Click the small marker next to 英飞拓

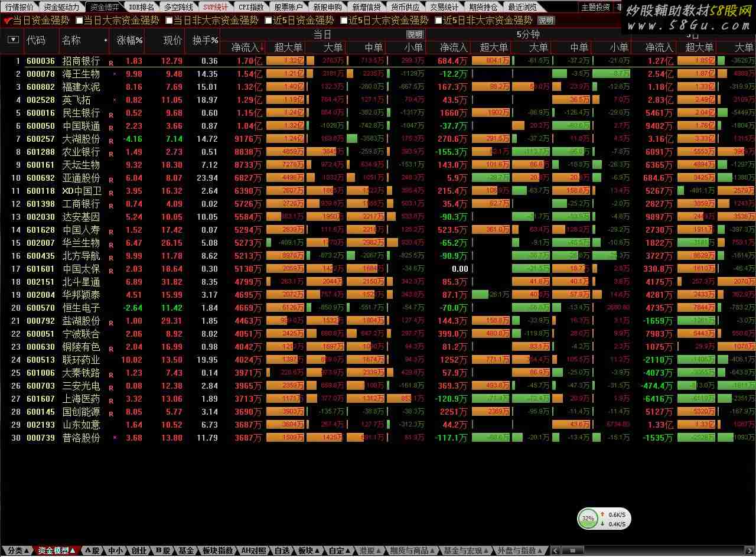tap(115, 100)
